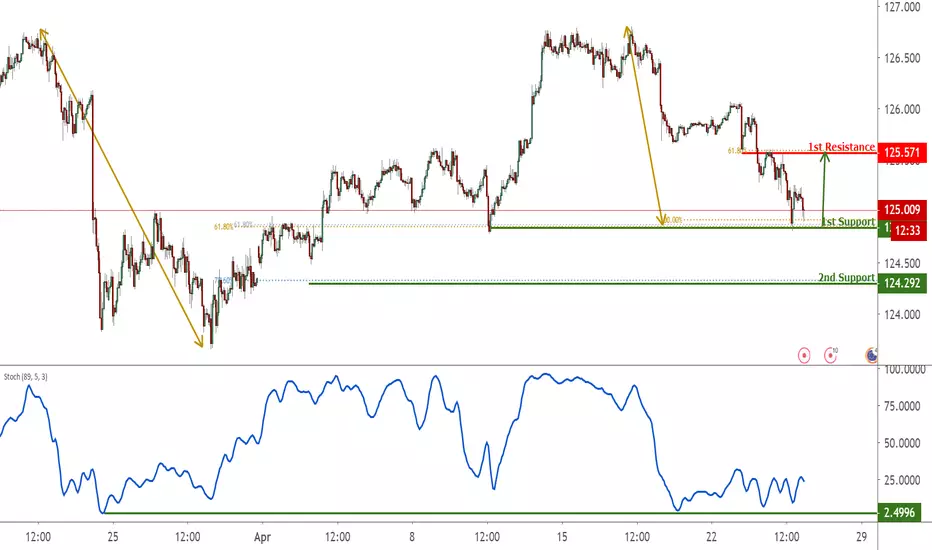Click the 124.500 price axis label
Image resolution: width=932 pixels, height=550 pixels.
coord(902,263)
